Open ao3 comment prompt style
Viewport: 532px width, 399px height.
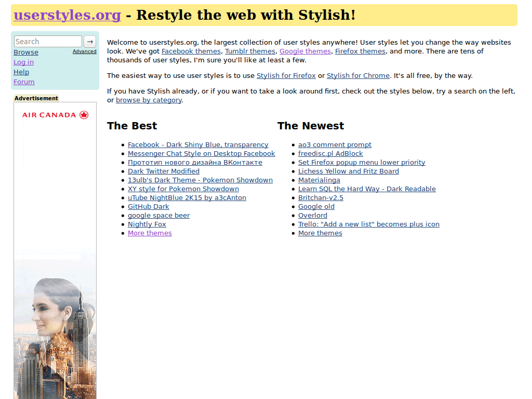point(335,145)
